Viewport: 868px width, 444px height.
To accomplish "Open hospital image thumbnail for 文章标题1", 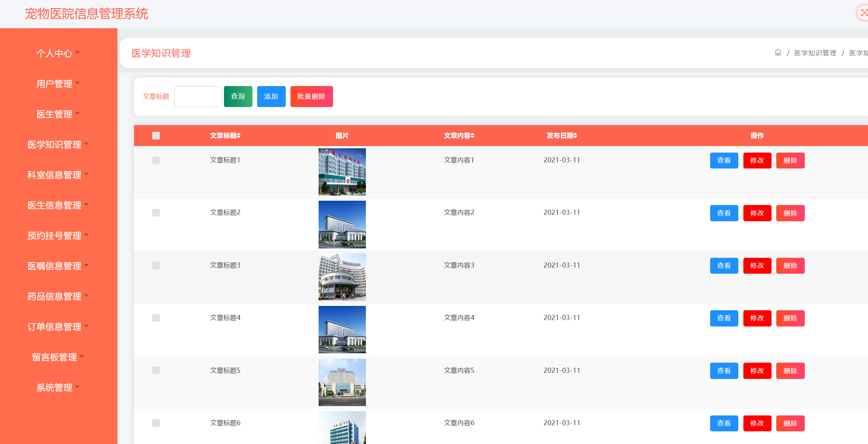I will [x=342, y=172].
